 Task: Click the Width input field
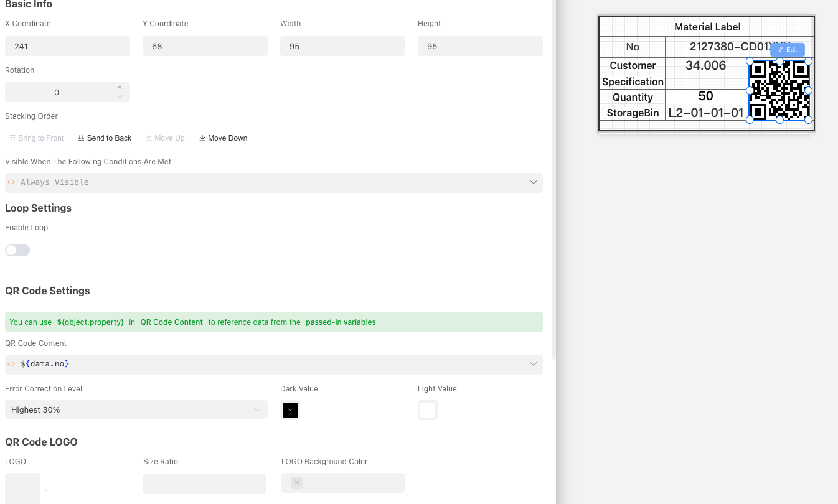[x=342, y=46]
